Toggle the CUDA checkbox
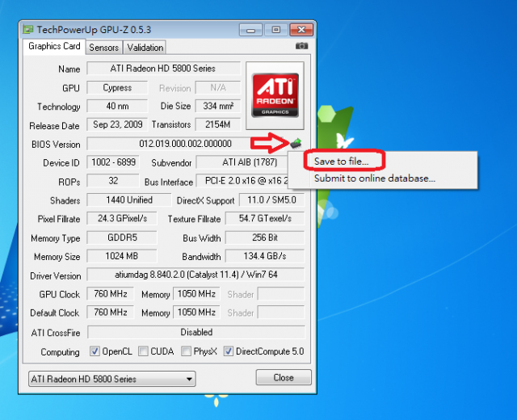 pos(143,351)
